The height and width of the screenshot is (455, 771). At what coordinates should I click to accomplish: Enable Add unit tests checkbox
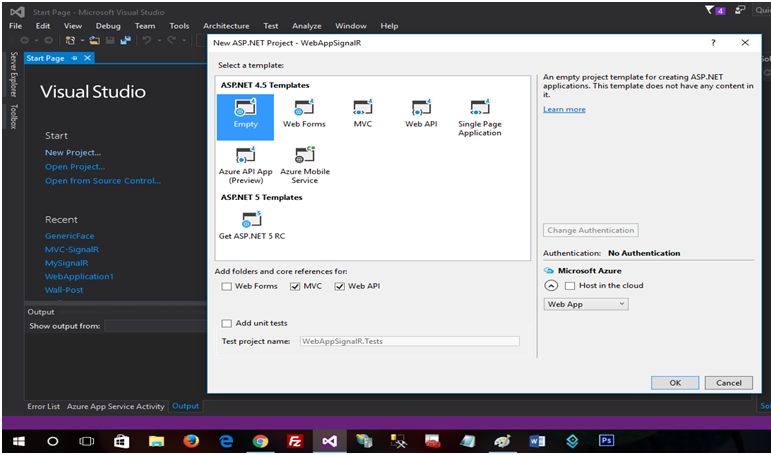pyautogui.click(x=226, y=323)
